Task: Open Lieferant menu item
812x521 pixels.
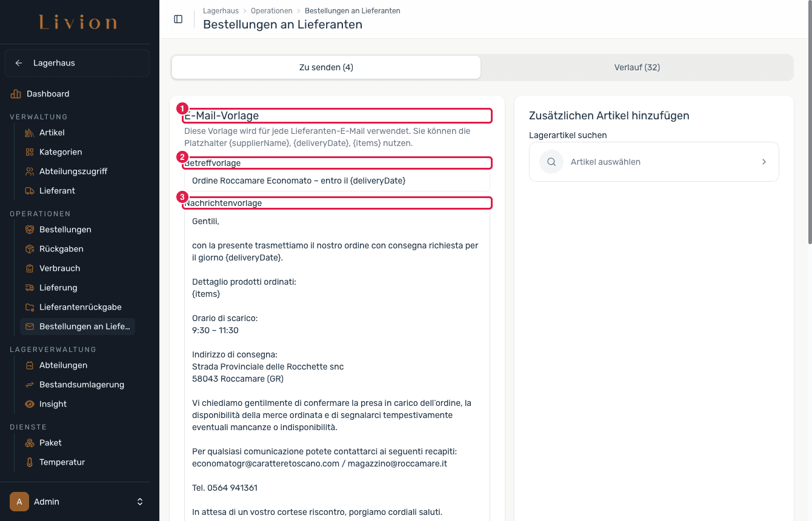Action: [57, 191]
